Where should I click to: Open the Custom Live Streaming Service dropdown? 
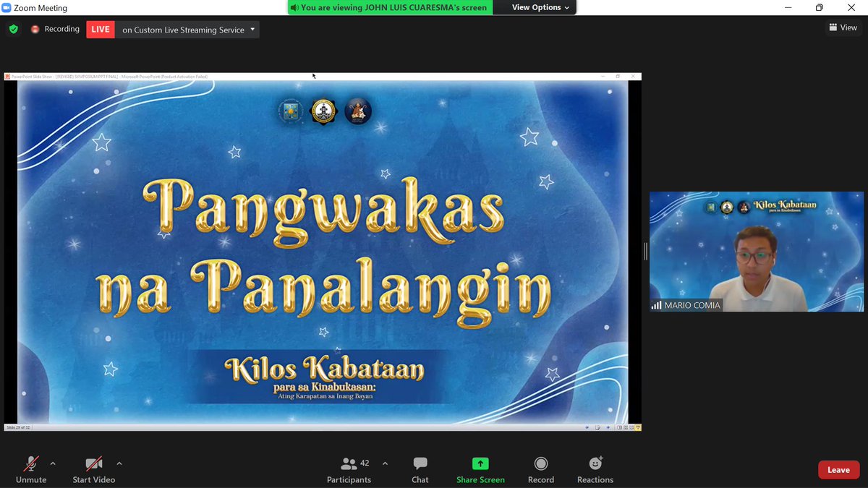(x=187, y=30)
